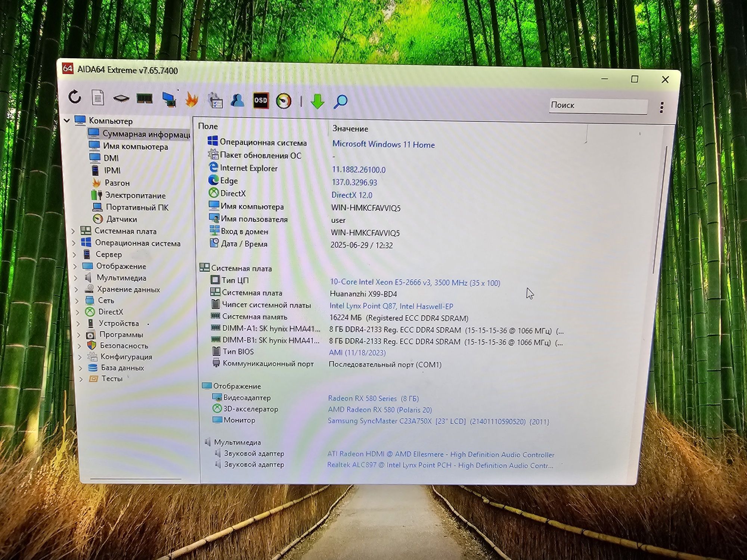Click the 16224 МБ system memory value

pyautogui.click(x=399, y=318)
